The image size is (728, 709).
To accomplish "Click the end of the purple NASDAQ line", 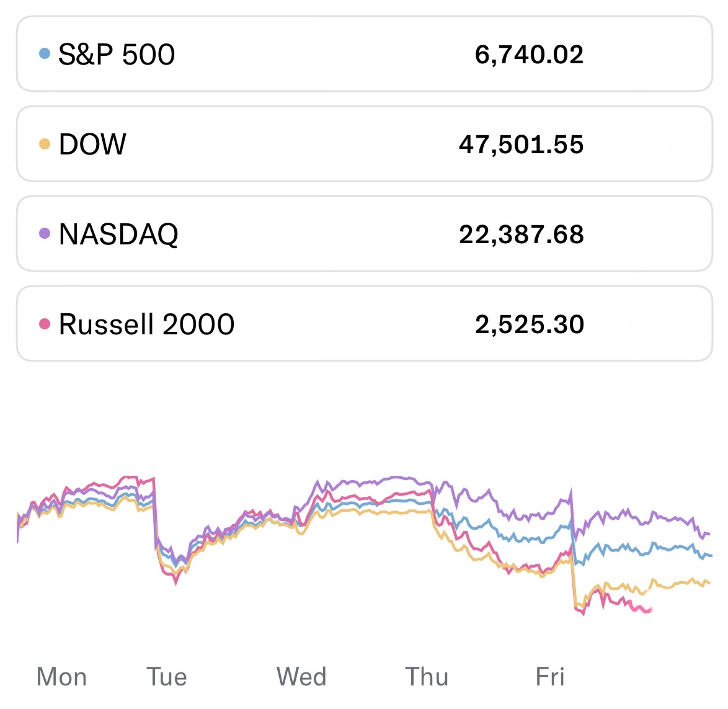I will pos(709,533).
